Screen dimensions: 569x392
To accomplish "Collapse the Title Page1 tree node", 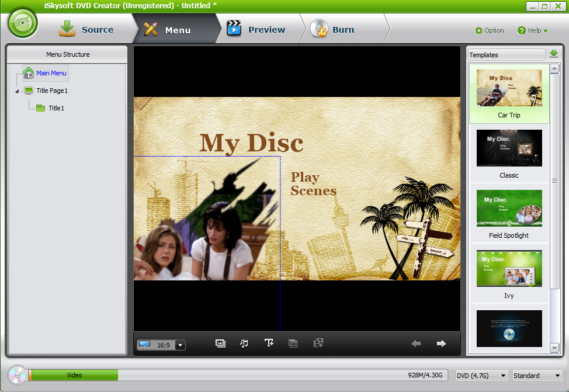I will tap(17, 91).
